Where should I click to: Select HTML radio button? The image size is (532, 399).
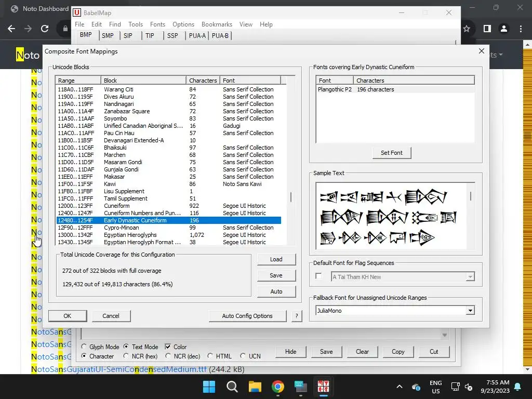tap(210, 356)
